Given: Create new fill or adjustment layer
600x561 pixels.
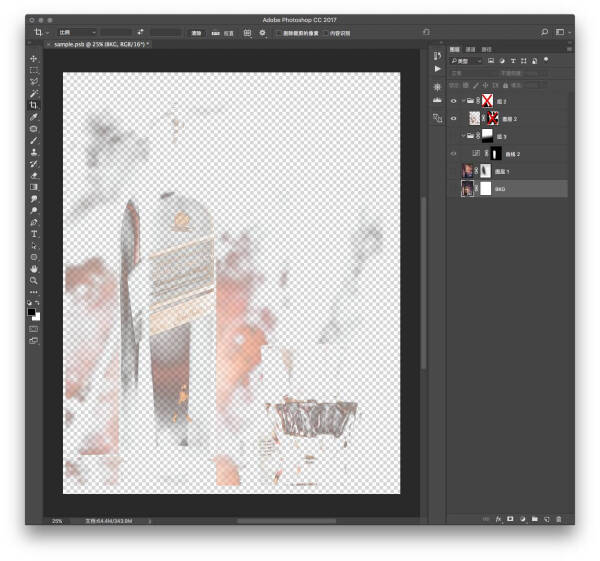Looking at the screenshot, I should click(x=523, y=519).
